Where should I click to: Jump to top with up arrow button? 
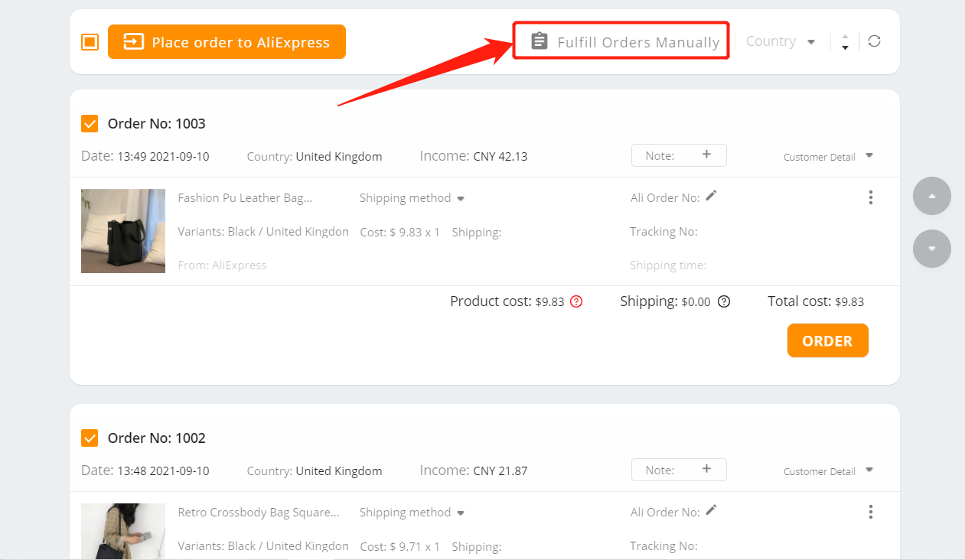932,196
